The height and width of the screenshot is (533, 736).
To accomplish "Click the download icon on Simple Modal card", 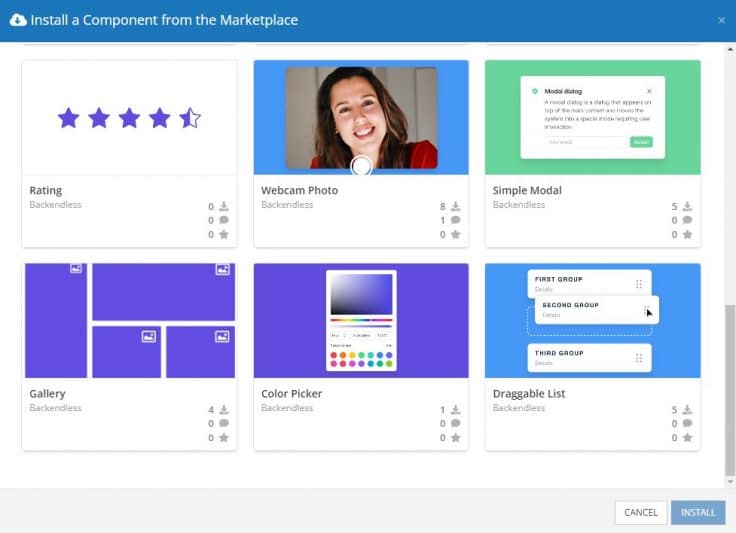I will coord(688,207).
